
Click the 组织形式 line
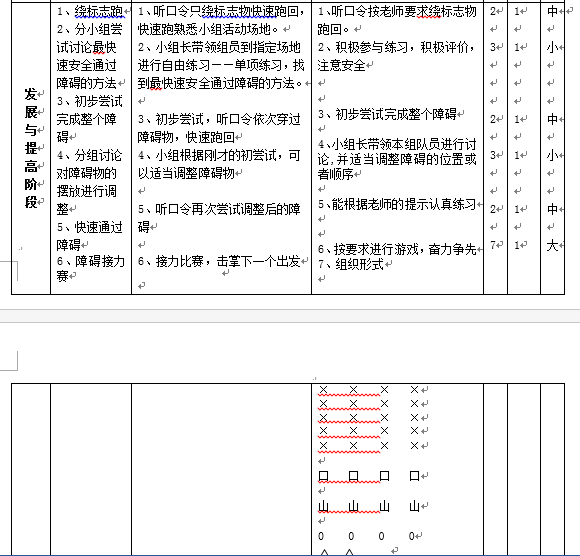point(359,264)
